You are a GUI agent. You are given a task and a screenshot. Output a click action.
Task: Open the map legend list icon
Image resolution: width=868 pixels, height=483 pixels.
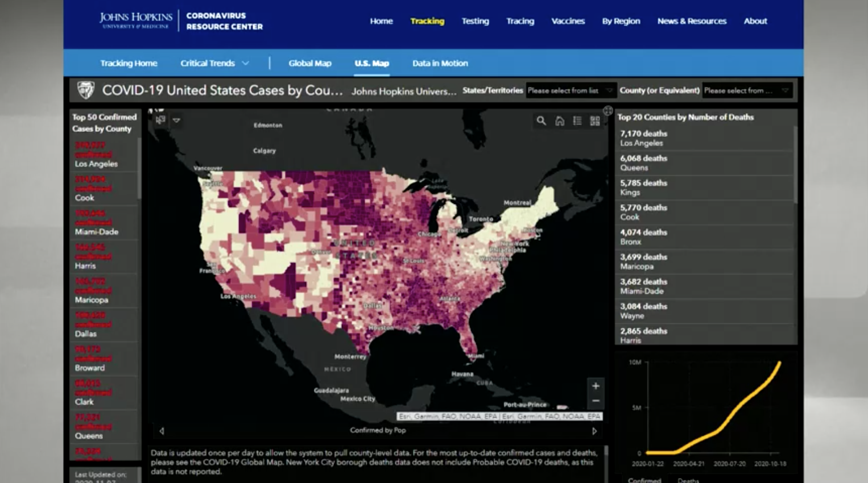point(577,120)
